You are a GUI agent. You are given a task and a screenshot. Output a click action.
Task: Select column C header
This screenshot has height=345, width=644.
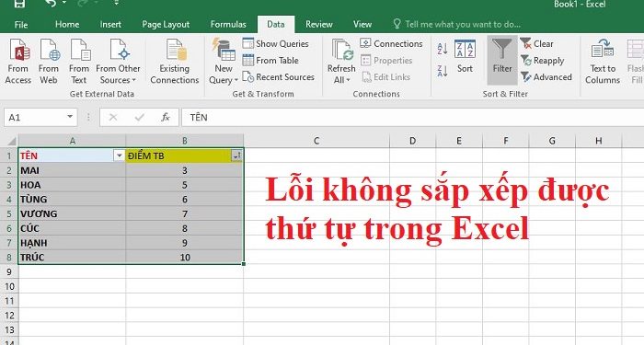tap(316, 141)
